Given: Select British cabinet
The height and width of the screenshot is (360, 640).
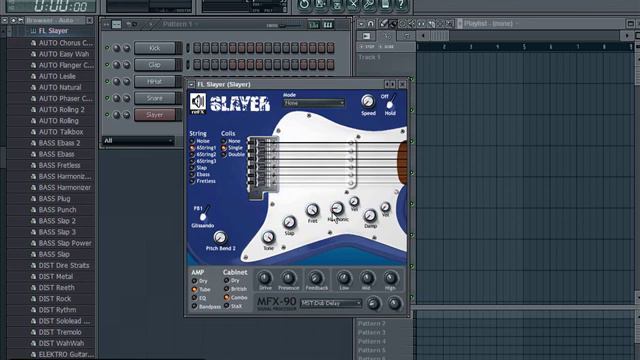Looking at the screenshot, I should (x=235, y=289).
